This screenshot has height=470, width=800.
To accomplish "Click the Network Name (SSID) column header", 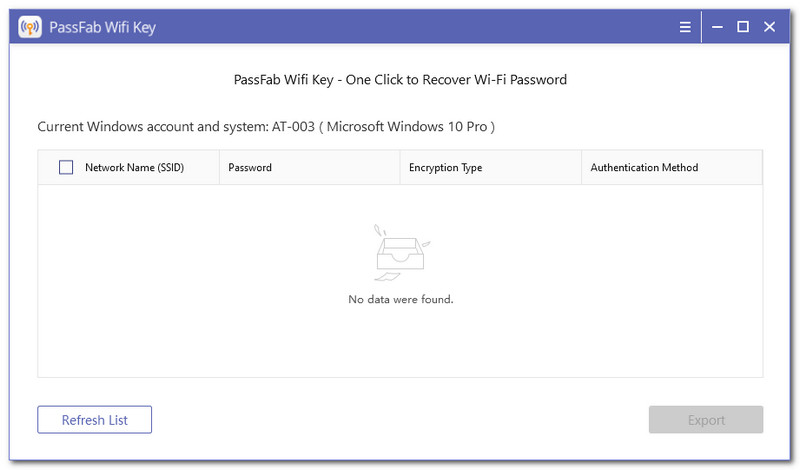I will tap(134, 168).
